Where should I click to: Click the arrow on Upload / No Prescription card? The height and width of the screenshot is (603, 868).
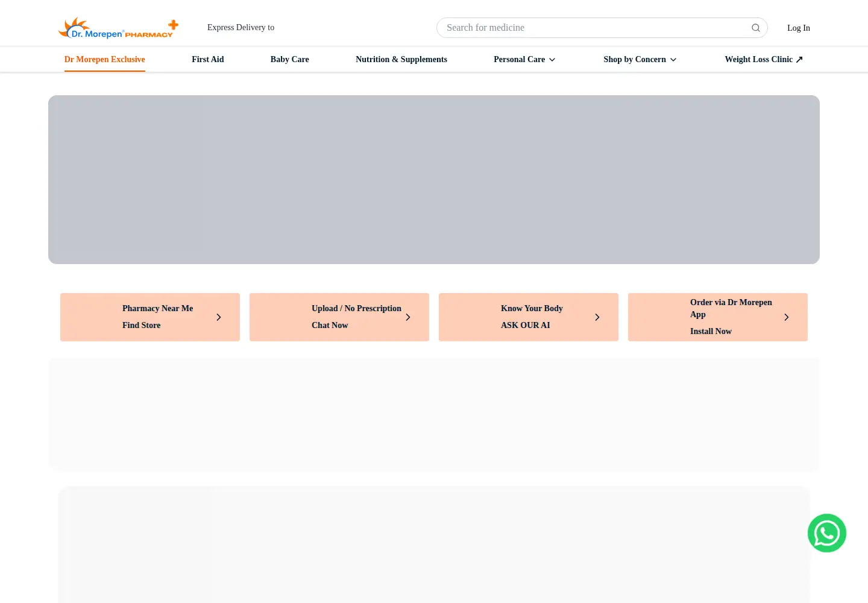click(408, 317)
